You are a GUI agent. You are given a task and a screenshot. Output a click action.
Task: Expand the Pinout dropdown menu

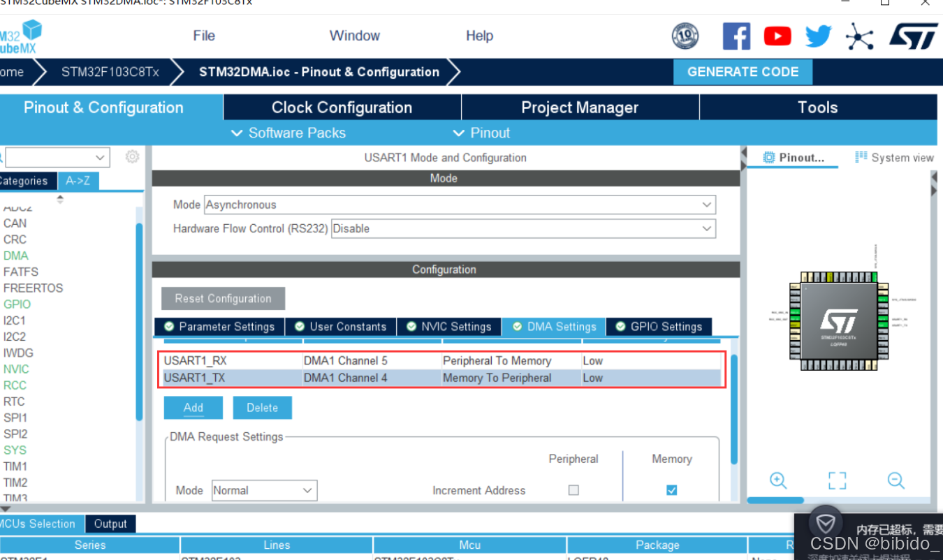click(x=482, y=133)
